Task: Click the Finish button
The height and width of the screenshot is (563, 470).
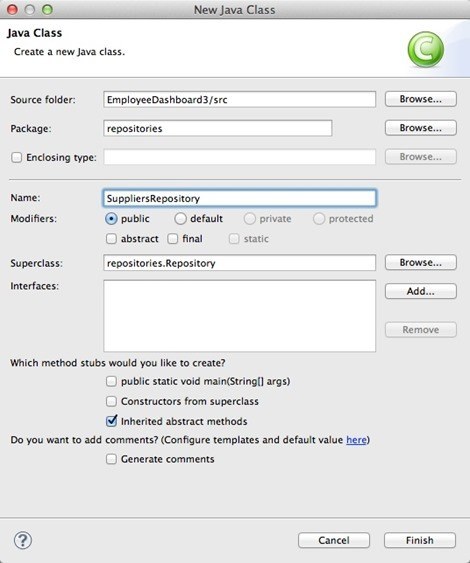Action: tap(420, 540)
